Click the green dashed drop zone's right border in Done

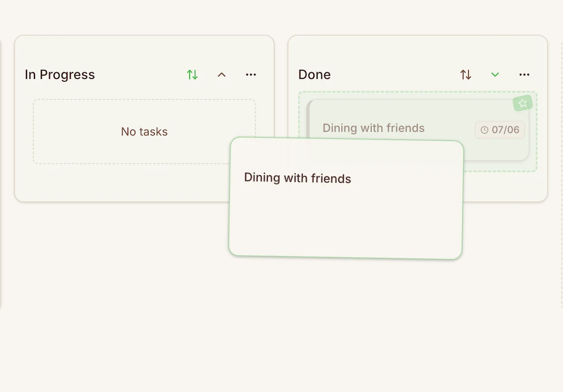coord(536,132)
